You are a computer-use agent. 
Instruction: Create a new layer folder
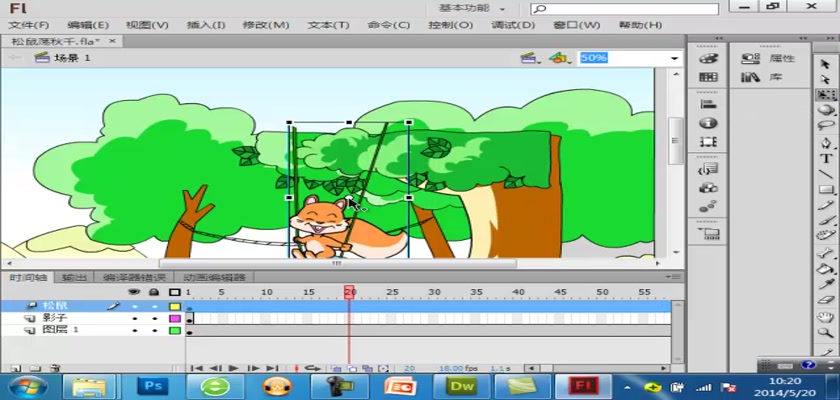(x=35, y=368)
